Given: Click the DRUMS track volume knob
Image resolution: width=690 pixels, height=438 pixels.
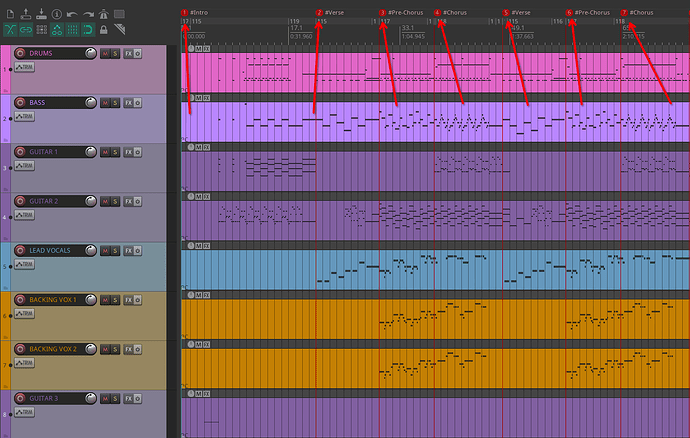Looking at the screenshot, I should [91, 53].
